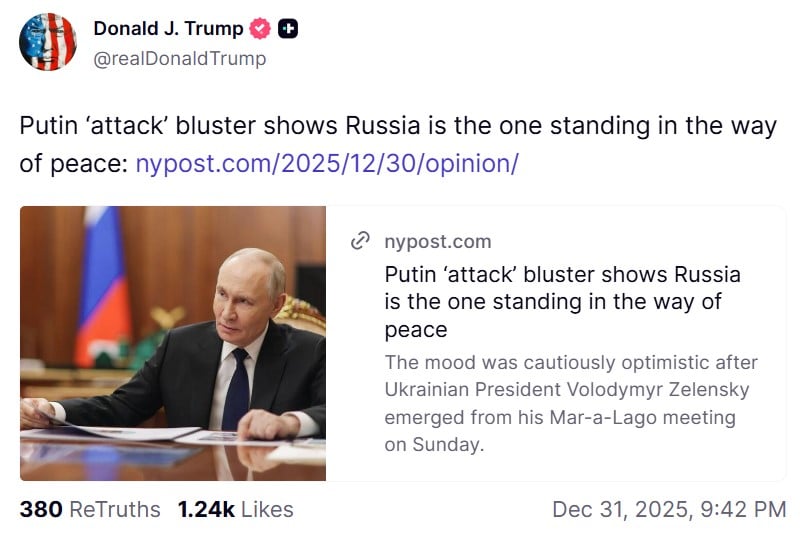
Task: Open the link preview photo of Putin
Action: 172,343
